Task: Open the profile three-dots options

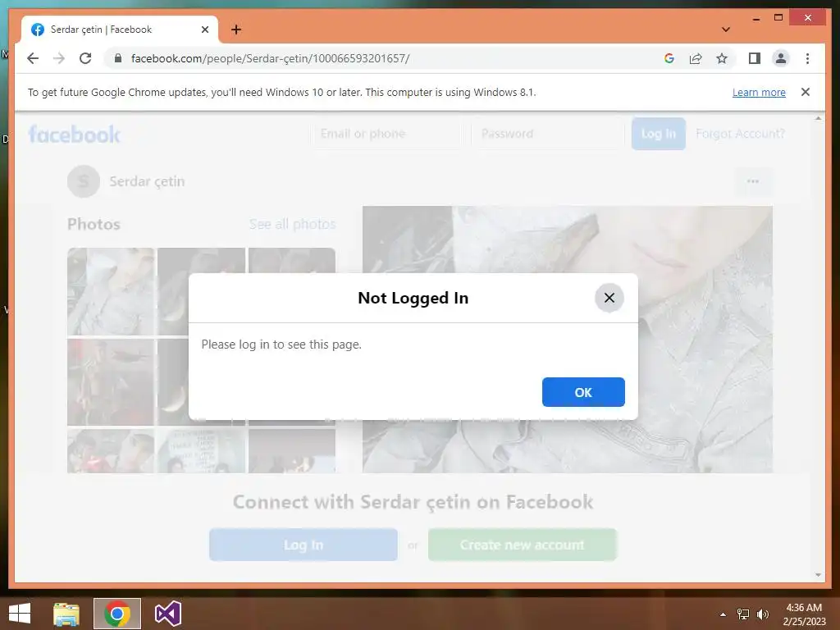Action: [x=753, y=181]
